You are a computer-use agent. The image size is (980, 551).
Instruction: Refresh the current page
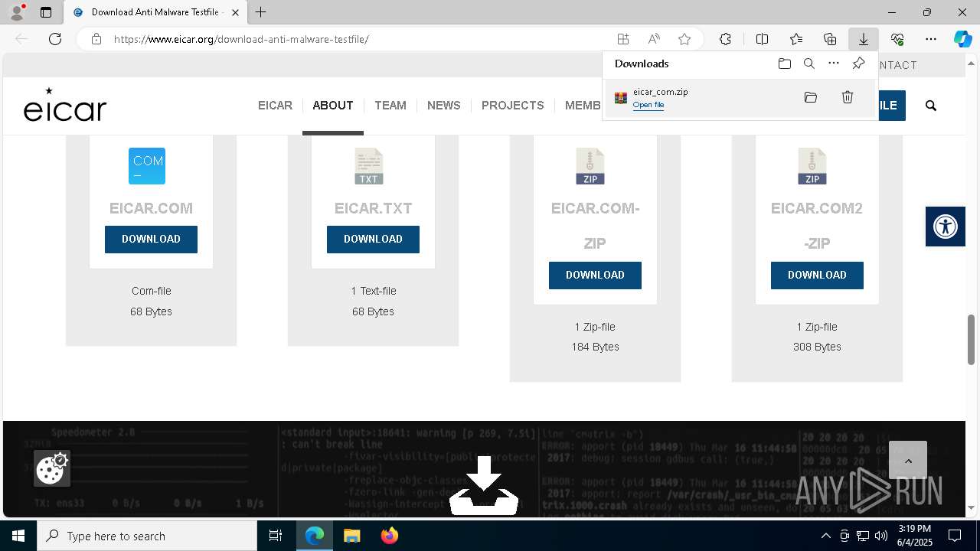coord(55,39)
